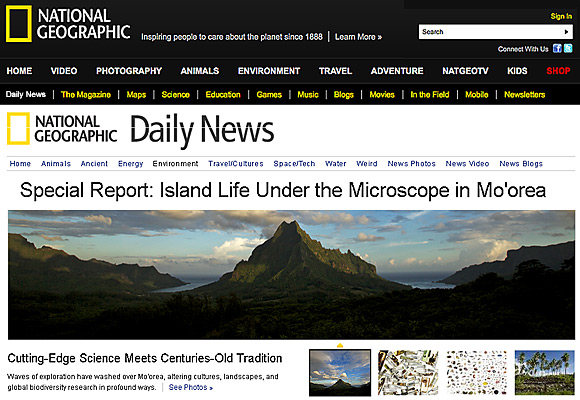Screen dimensions: 580x400
Task: Go to the HOME main menu item
Action: click(19, 71)
